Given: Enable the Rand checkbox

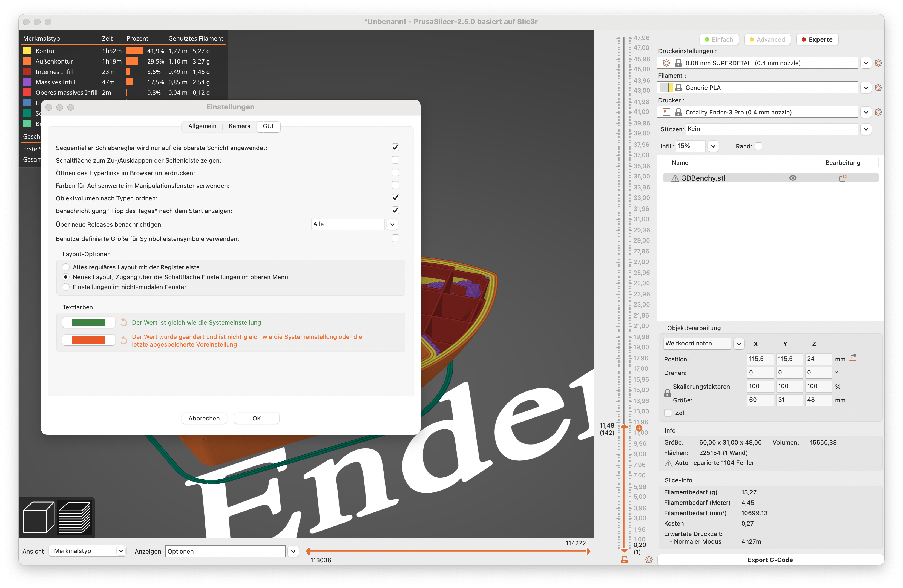Looking at the screenshot, I should click(758, 146).
